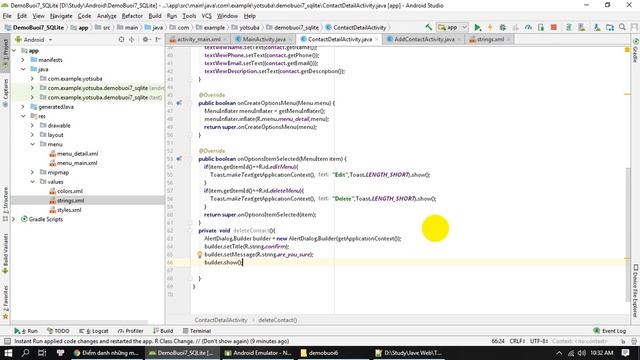The image size is (640, 360).
Task: Click ContactDetailActivity breadcrumb at editor bottom
Action: 221,320
